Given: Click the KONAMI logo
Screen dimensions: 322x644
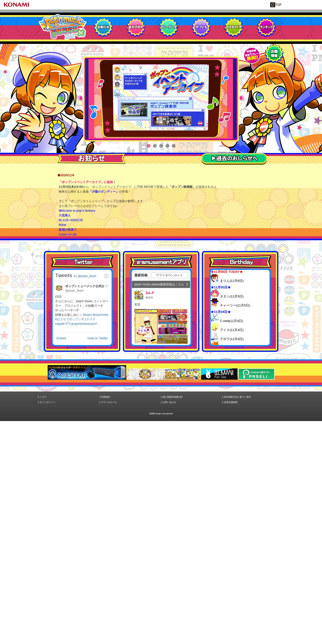Looking at the screenshot, I should tap(16, 5).
